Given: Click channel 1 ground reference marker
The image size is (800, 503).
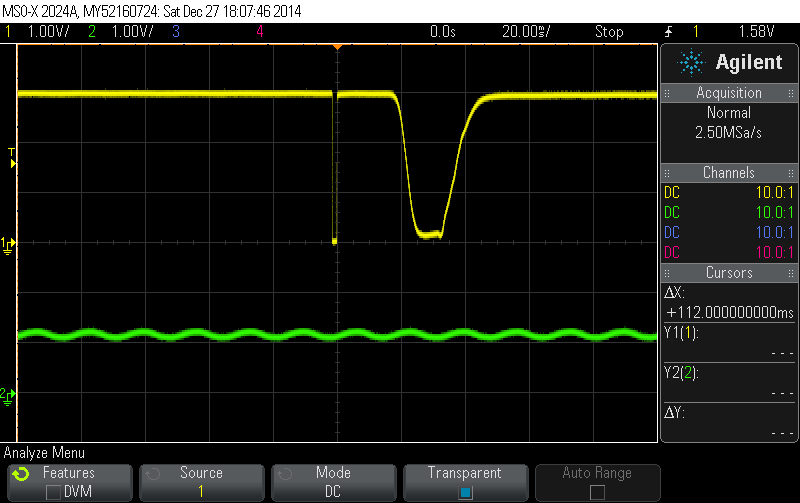Looking at the screenshot, I should pyautogui.click(x=8, y=243).
